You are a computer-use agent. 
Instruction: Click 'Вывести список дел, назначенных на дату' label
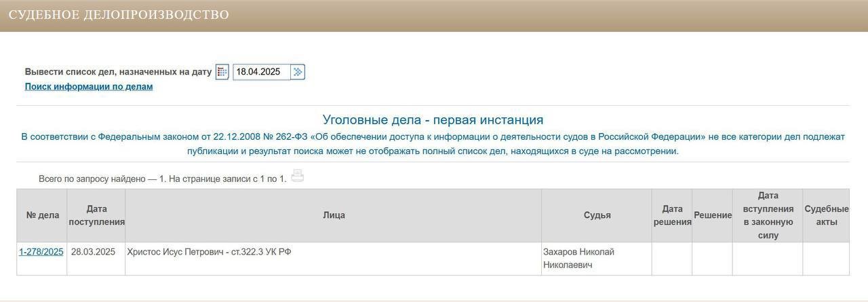pyautogui.click(x=119, y=72)
